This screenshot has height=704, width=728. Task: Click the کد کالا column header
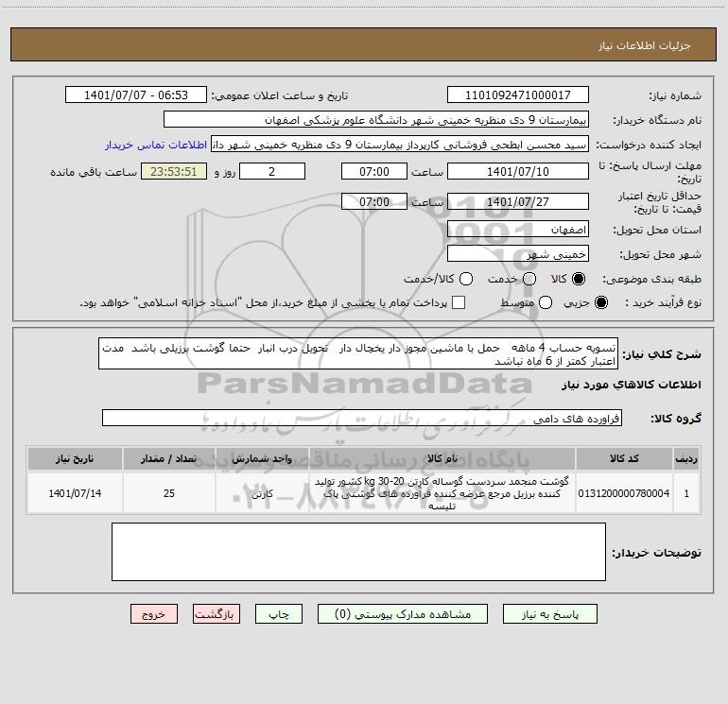pyautogui.click(x=624, y=458)
